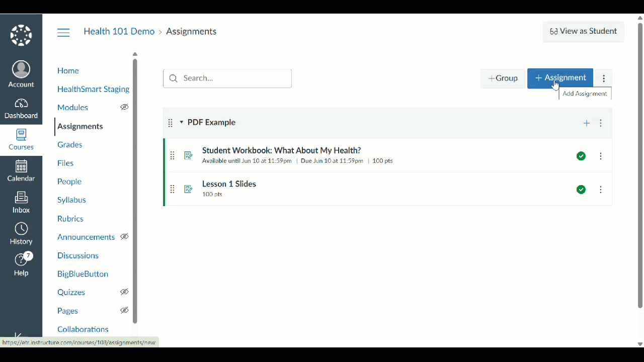The image size is (644, 362).
Task: Open Grades in course navigation
Action: (69, 145)
